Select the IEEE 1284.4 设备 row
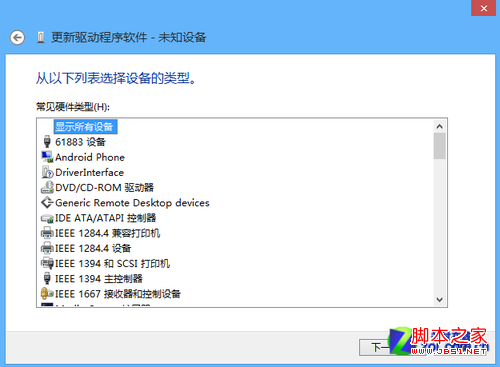This screenshot has height=367, width=500. point(93,248)
